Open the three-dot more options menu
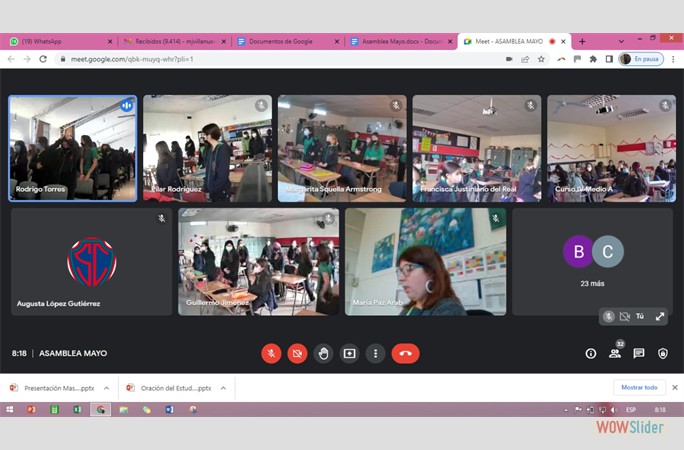Viewport: 684px width, 450px height. [375, 353]
